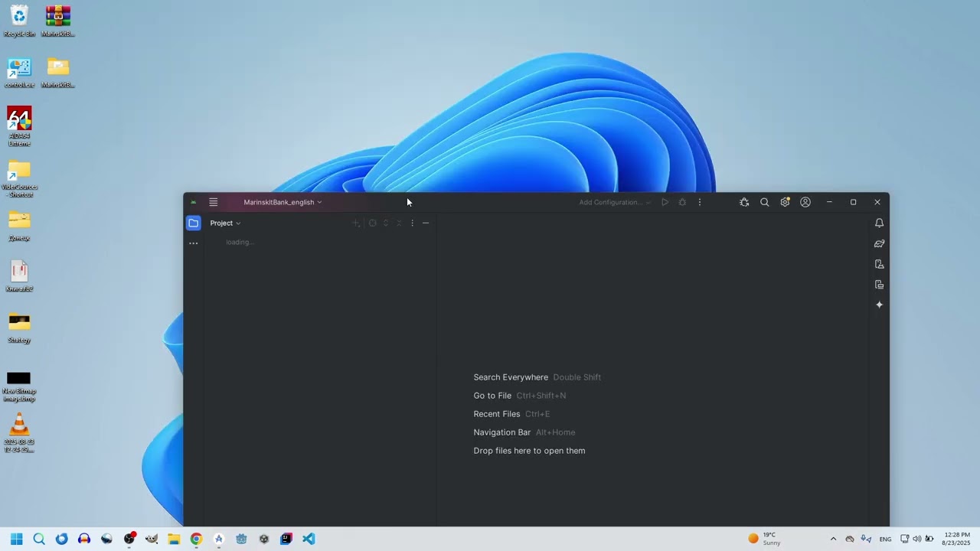Click Select Opened File target icon
Image resolution: width=980 pixels, height=551 pixels.
coord(373,223)
